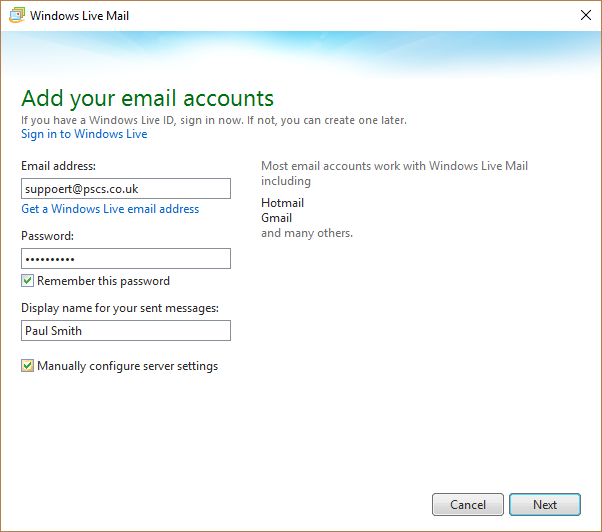602x532 pixels.
Task: Click the Hotmail text
Action: coord(283,203)
